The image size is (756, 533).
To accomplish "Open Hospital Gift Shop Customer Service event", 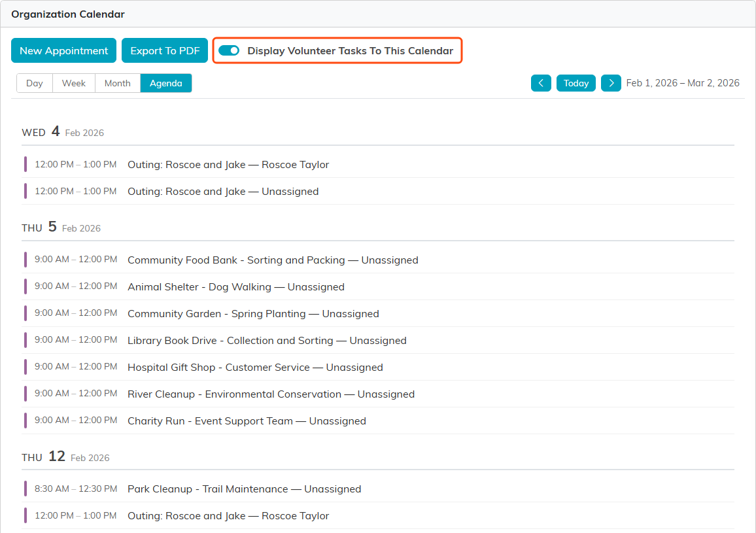I will coord(378,367).
